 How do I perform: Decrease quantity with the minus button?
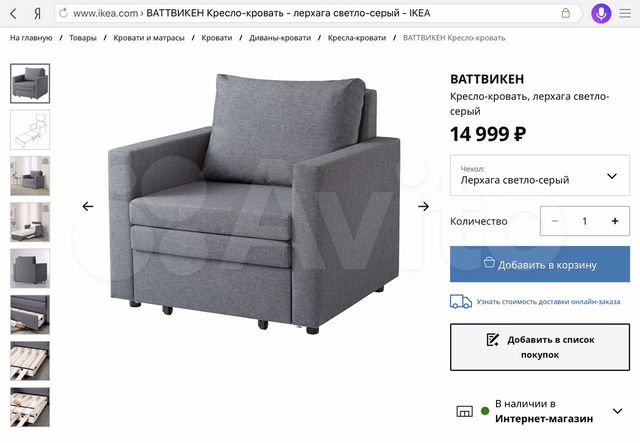pyautogui.click(x=555, y=221)
